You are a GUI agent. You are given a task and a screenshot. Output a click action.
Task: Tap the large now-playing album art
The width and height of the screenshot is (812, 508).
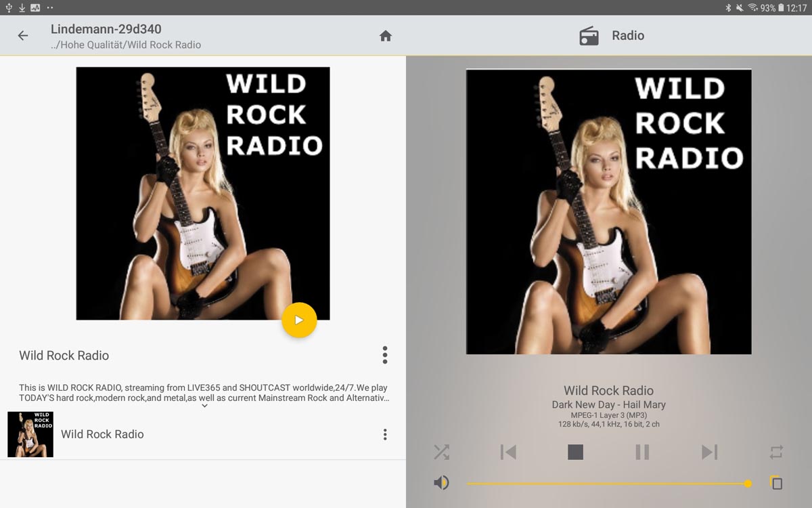pos(608,211)
